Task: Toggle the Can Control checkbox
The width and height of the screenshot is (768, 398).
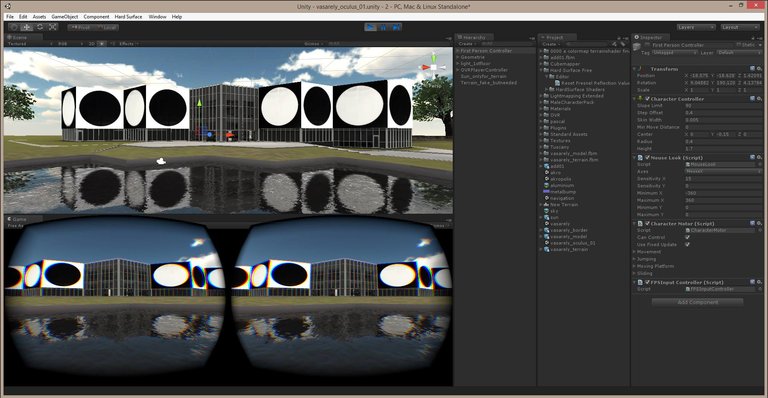Action: tap(688, 237)
